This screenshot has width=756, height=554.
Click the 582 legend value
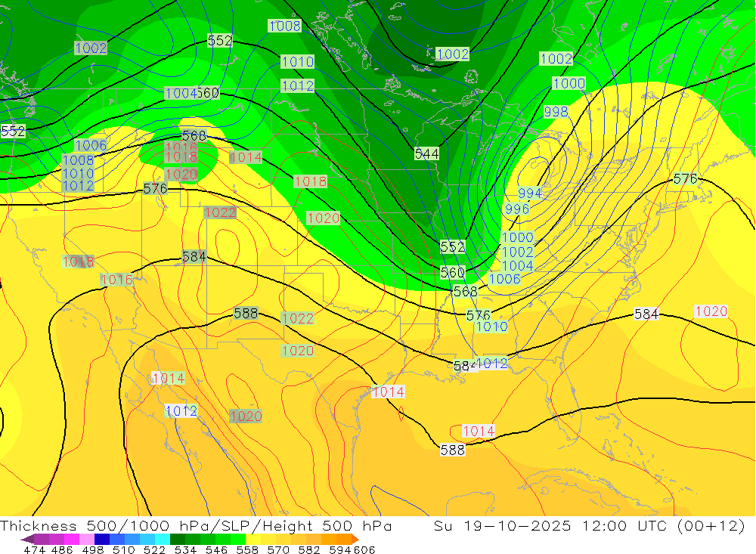(309, 549)
